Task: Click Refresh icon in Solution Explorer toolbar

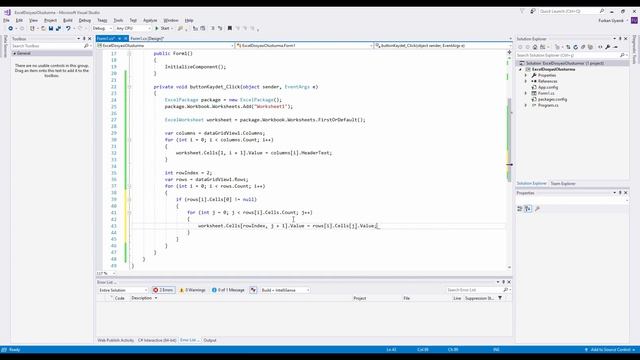Action: [x=576, y=47]
